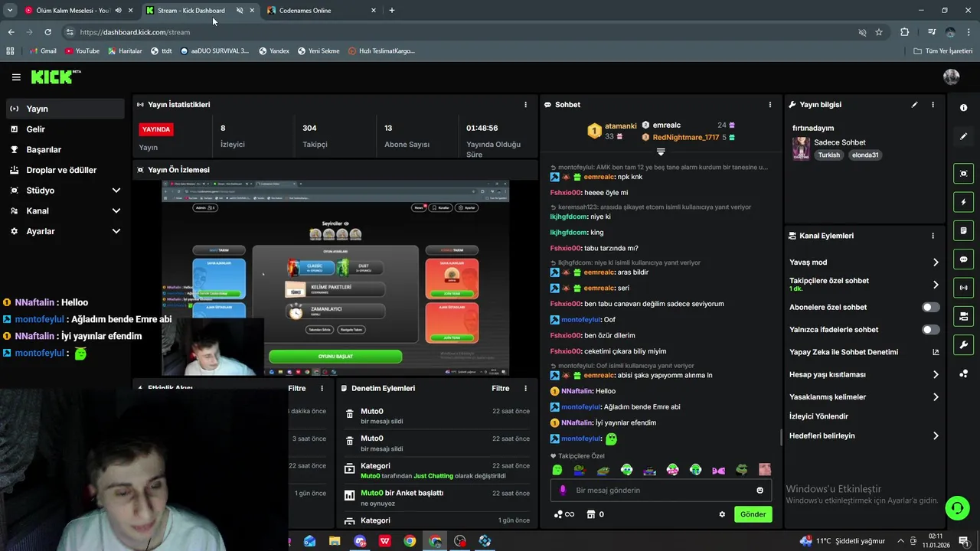
Task: Insert the first green blob emote
Action: pyautogui.click(x=557, y=470)
